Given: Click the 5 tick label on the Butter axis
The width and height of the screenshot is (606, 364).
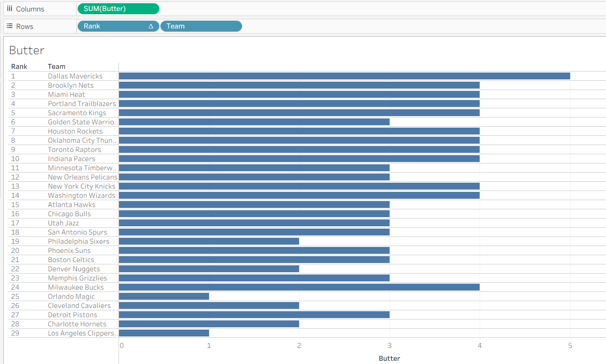Looking at the screenshot, I should tap(570, 346).
